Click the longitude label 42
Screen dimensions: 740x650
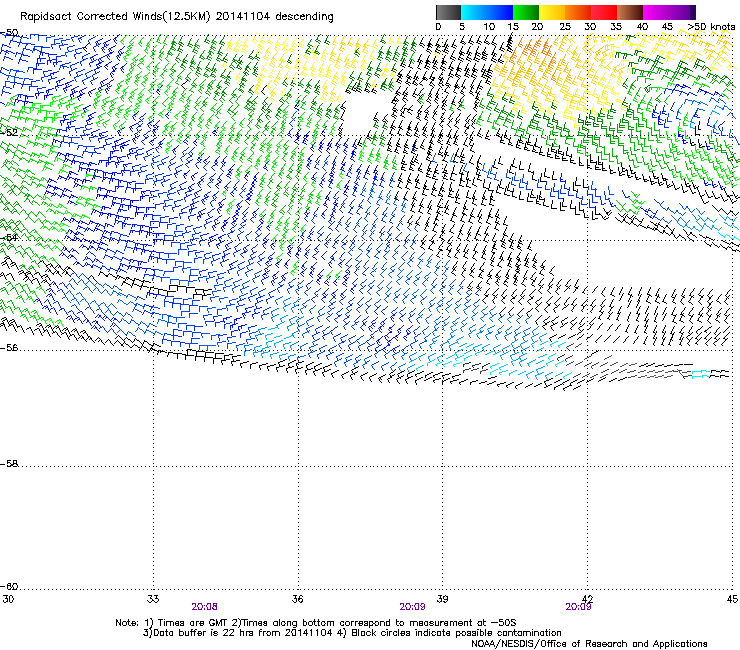click(587, 599)
